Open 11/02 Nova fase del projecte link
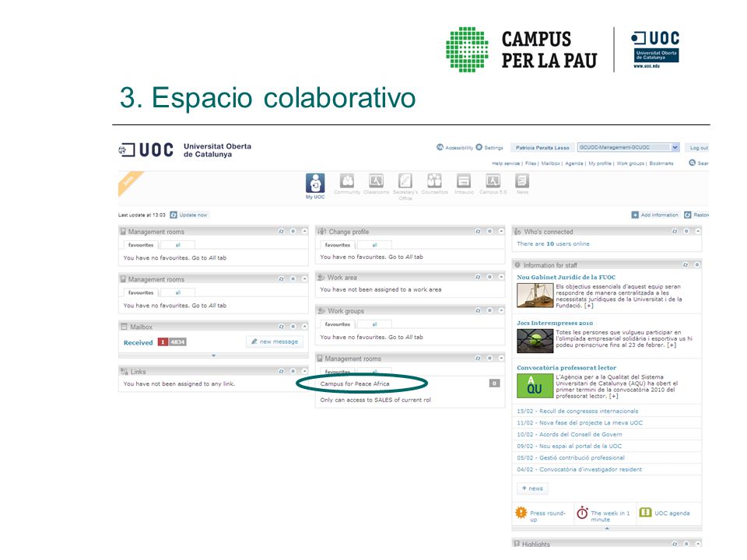747x560 pixels. coord(580,423)
